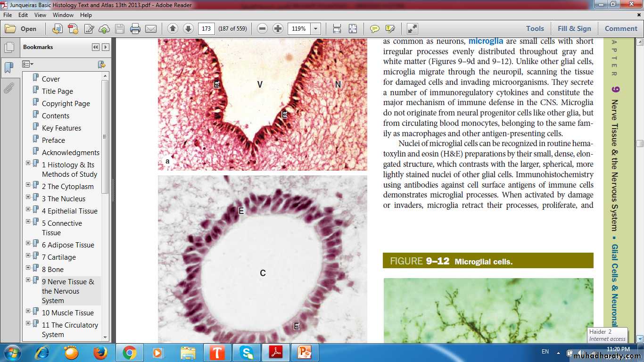The height and width of the screenshot is (362, 644).
Task: Open the Edit menu
Action: click(x=23, y=15)
